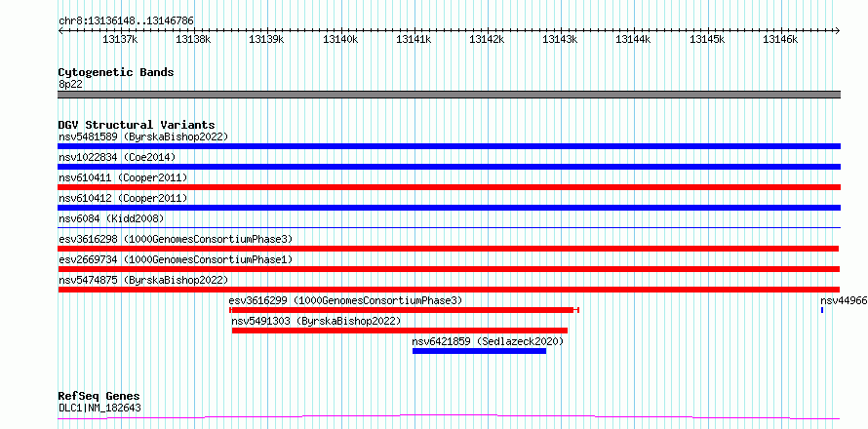The height and width of the screenshot is (429, 868).
Task: Click the 13141k ruler tick label
Action: click(x=414, y=39)
